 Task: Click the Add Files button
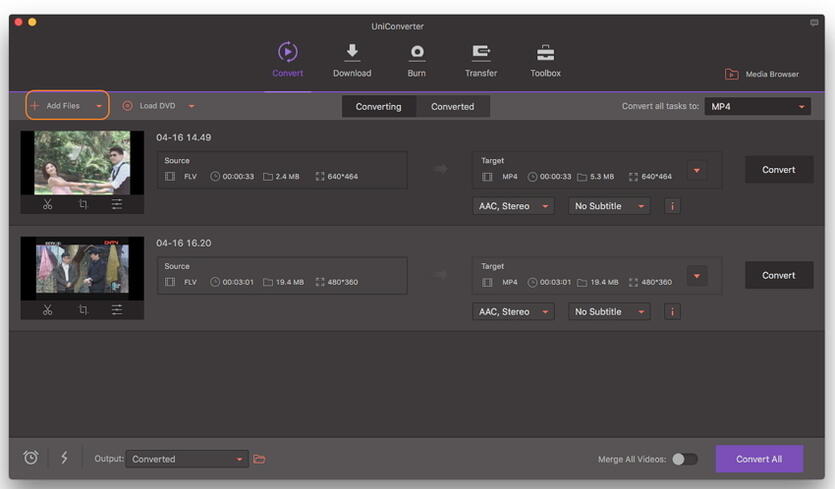tap(55, 105)
